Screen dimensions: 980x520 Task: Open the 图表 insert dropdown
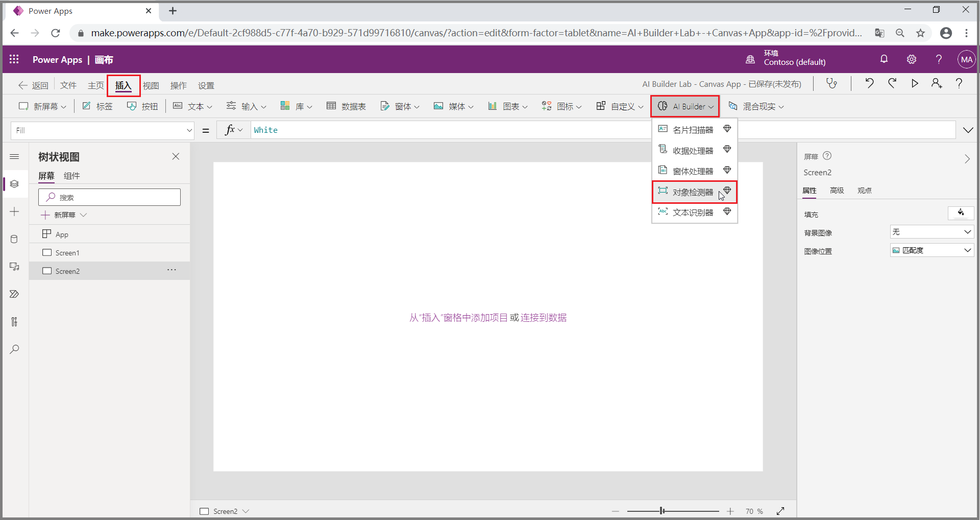click(508, 106)
